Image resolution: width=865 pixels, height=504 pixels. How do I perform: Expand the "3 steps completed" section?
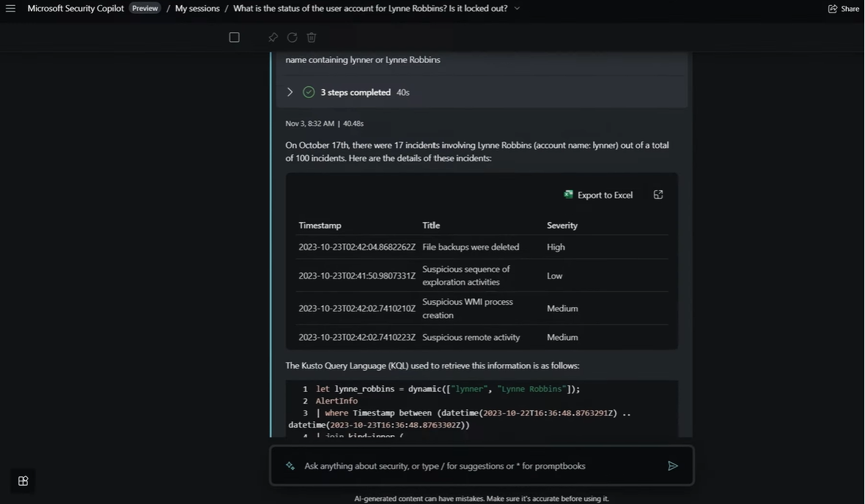pyautogui.click(x=290, y=92)
